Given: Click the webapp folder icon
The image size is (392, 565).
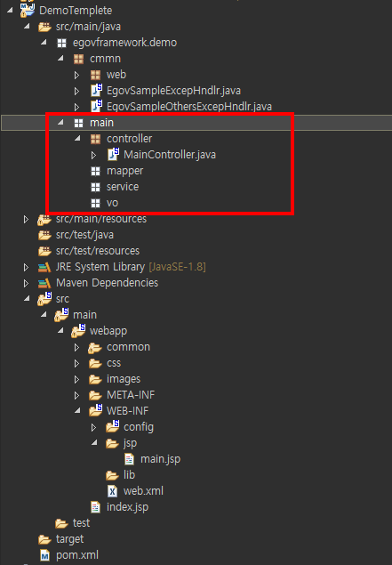Looking at the screenshot, I should (x=78, y=330).
